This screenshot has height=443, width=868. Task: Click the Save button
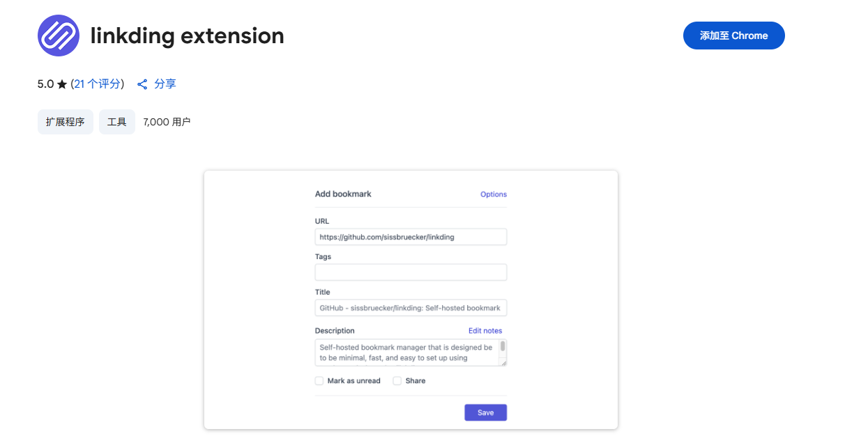point(486,412)
